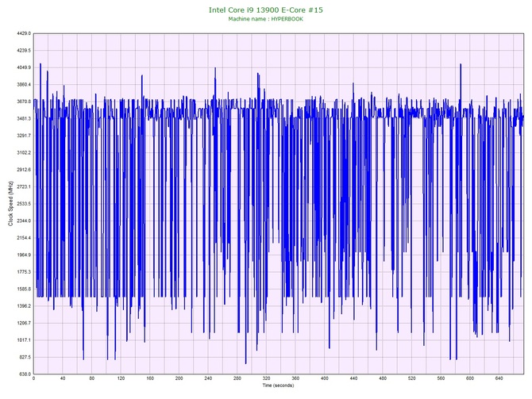Click the 827.5 y-axis value
This screenshot has width=532, height=399.
[x=25, y=357]
